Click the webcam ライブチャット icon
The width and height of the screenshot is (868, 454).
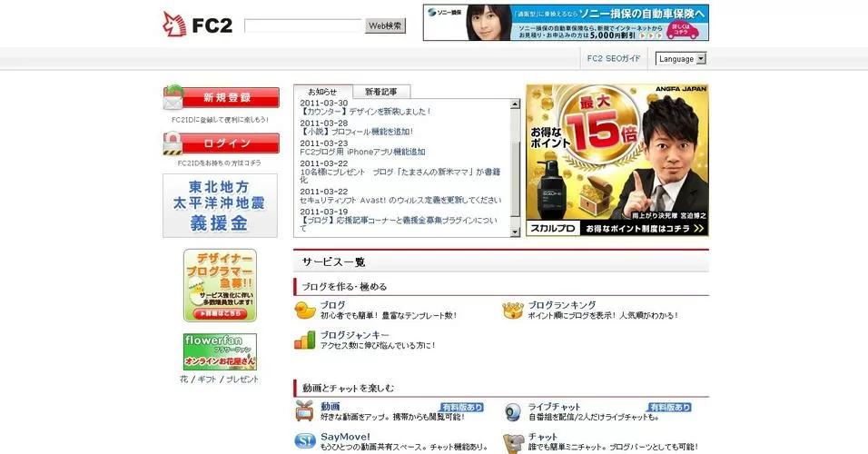point(513,412)
